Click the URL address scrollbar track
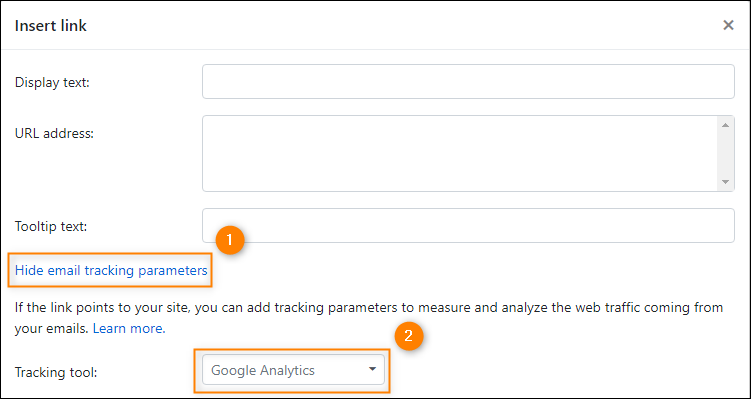The width and height of the screenshot is (751, 399). click(725, 153)
